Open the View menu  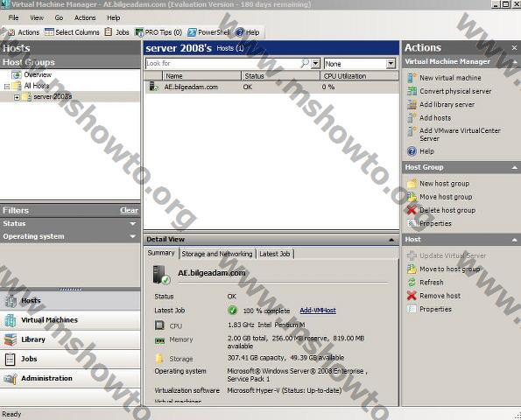[37, 17]
